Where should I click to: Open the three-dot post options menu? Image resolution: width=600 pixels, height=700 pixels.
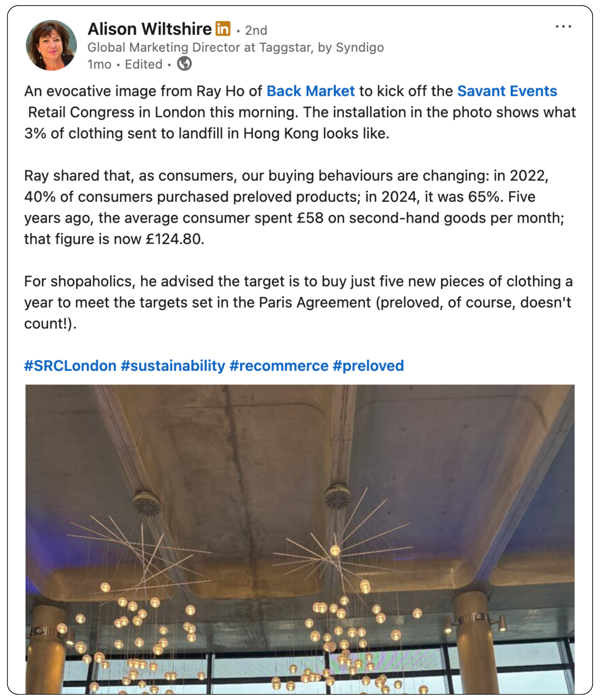(563, 27)
